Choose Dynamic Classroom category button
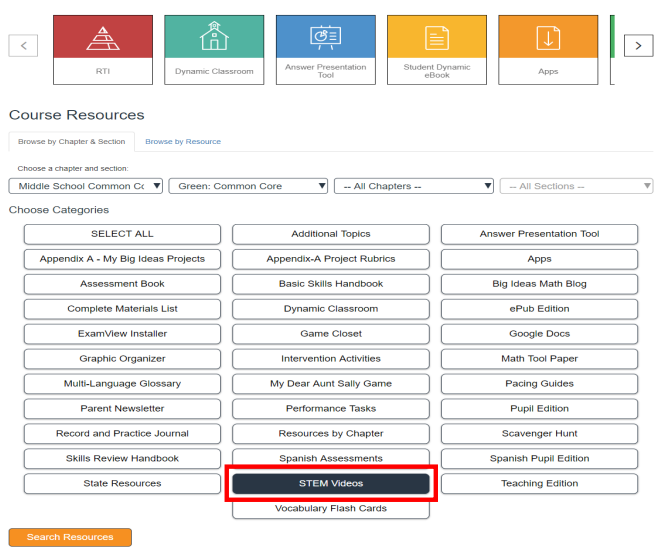 pos(331,309)
